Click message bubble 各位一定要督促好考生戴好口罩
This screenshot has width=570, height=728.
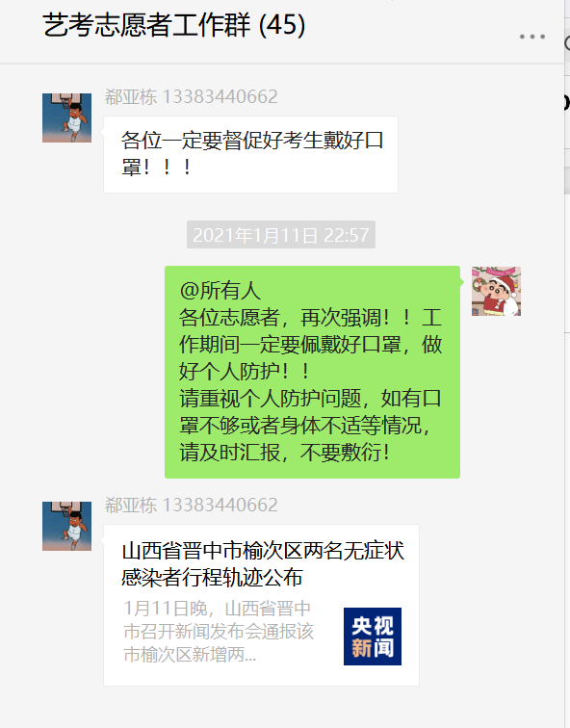250,155
